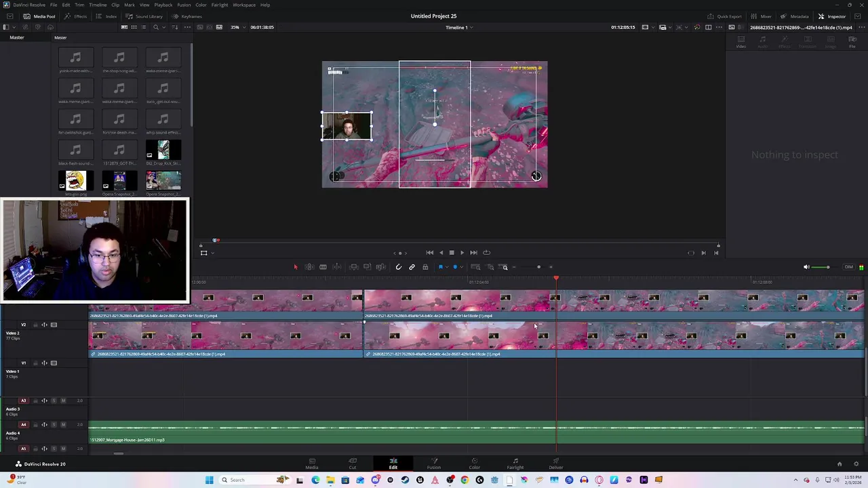The height and width of the screenshot is (488, 868).
Task: Open the Marker color dropdown arrow
Action: click(462, 267)
